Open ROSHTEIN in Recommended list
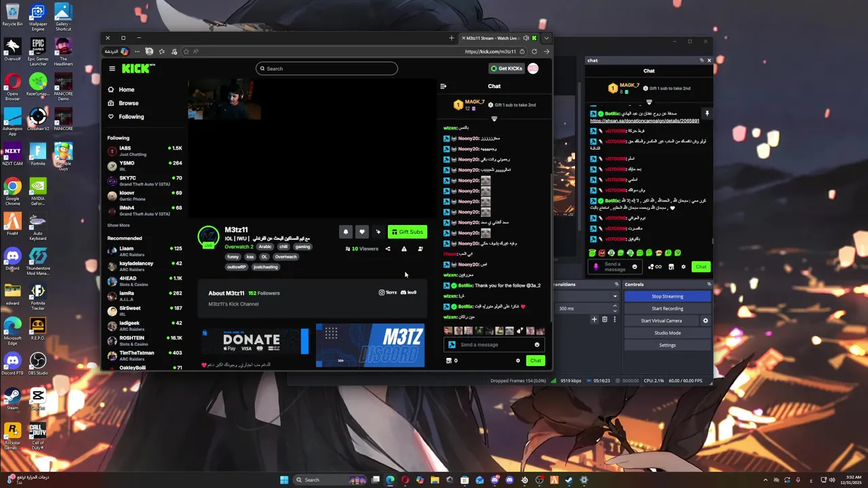 pyautogui.click(x=145, y=340)
